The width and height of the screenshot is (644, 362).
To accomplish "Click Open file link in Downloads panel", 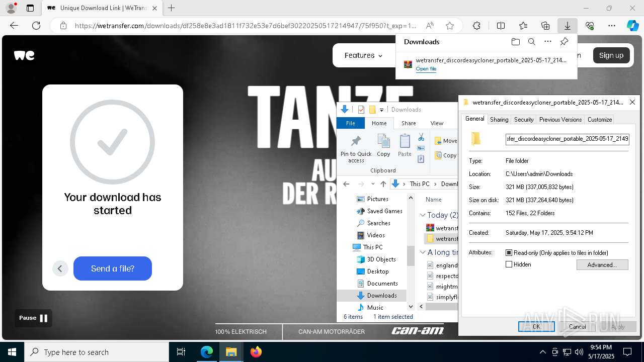I will click(x=426, y=69).
